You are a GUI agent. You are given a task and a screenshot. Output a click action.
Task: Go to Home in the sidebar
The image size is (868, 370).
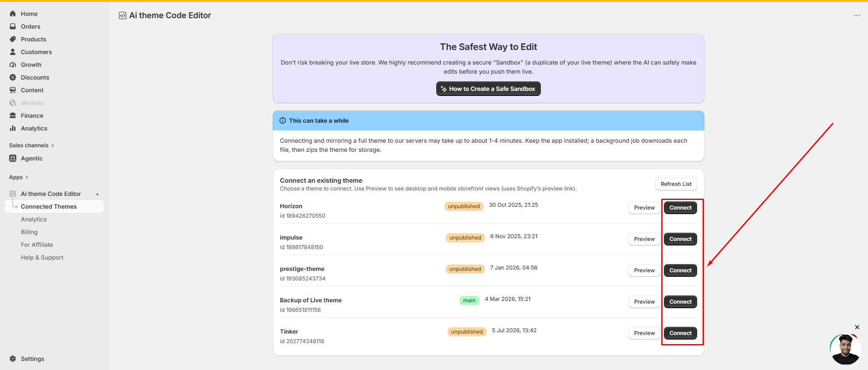coord(29,14)
